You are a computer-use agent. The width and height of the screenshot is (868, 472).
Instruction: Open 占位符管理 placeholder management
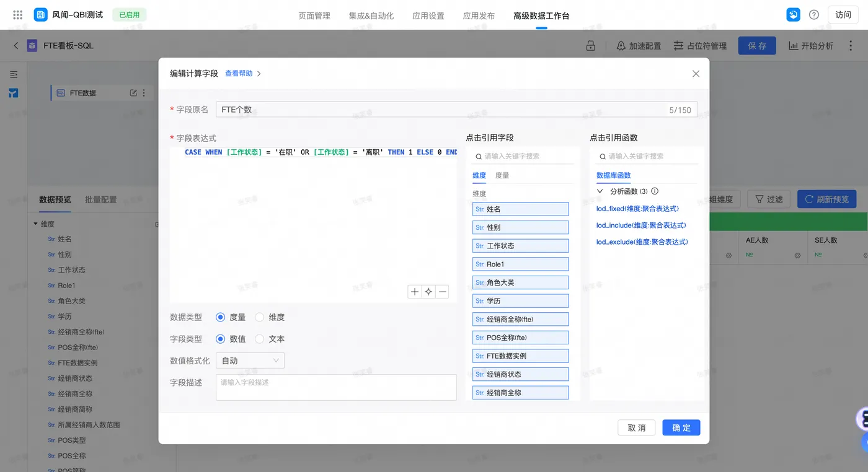point(700,46)
